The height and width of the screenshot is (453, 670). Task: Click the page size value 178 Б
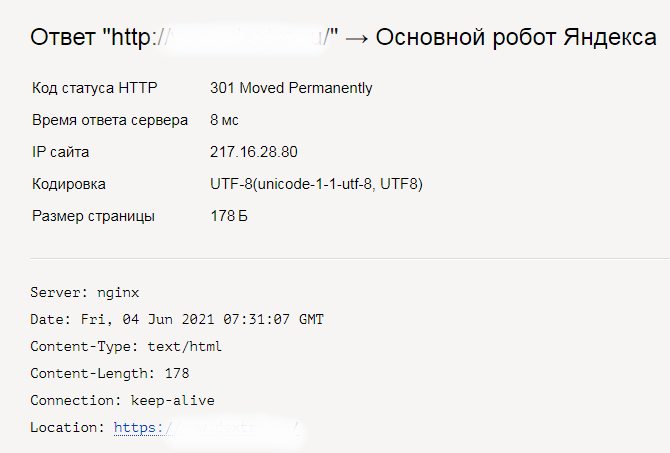pos(229,216)
